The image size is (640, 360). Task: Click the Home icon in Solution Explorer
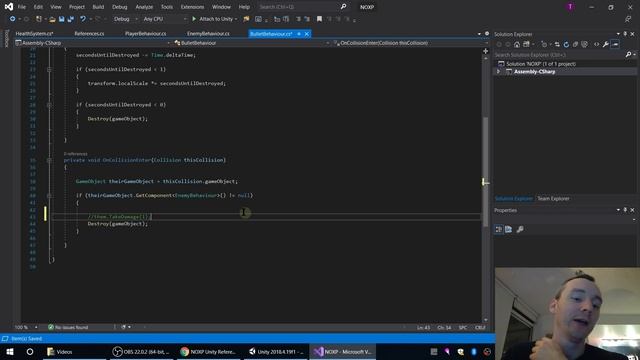[517, 44]
